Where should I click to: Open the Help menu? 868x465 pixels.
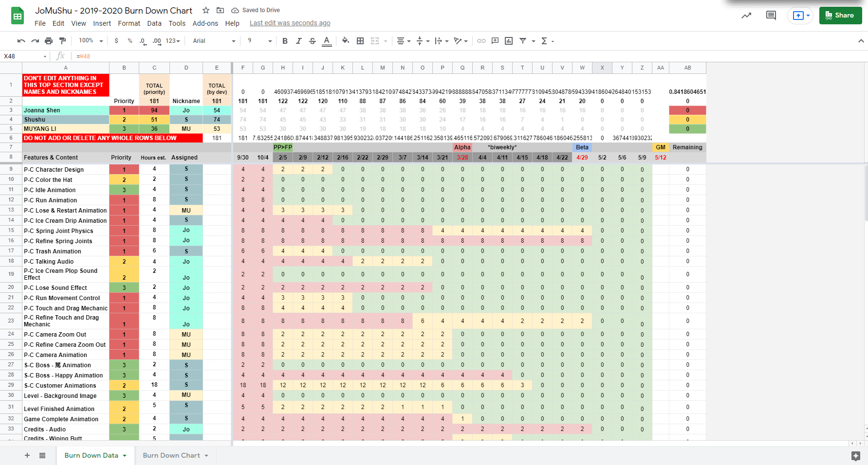pos(232,23)
